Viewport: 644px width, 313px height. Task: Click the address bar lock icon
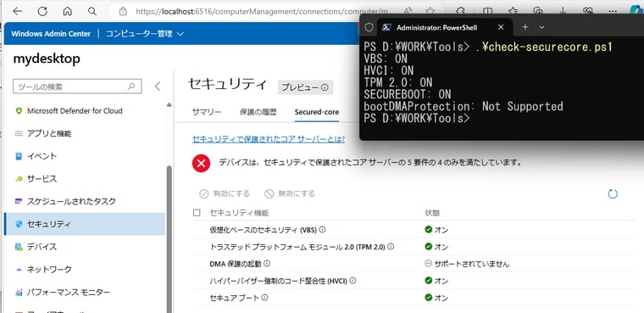coord(123,12)
